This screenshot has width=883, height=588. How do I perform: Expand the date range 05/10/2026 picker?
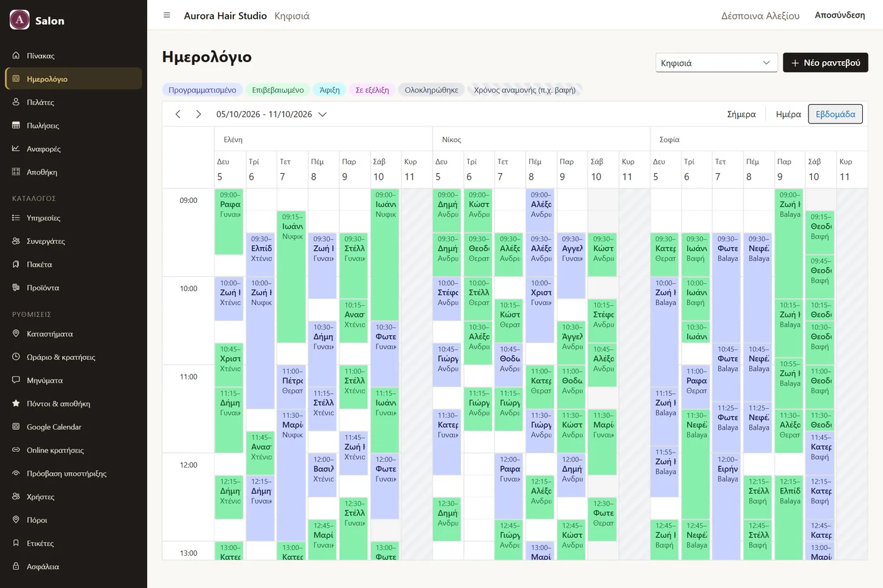[x=271, y=114]
